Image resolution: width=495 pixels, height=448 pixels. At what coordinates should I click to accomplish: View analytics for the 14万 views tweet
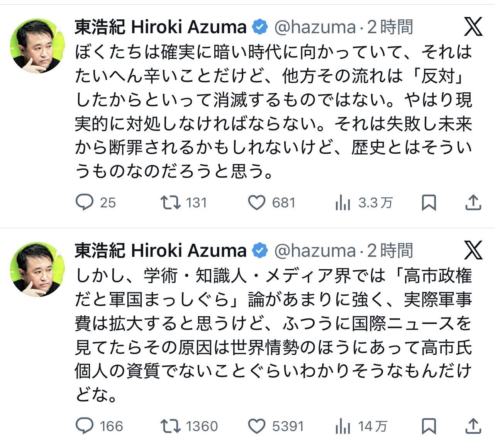343,426
